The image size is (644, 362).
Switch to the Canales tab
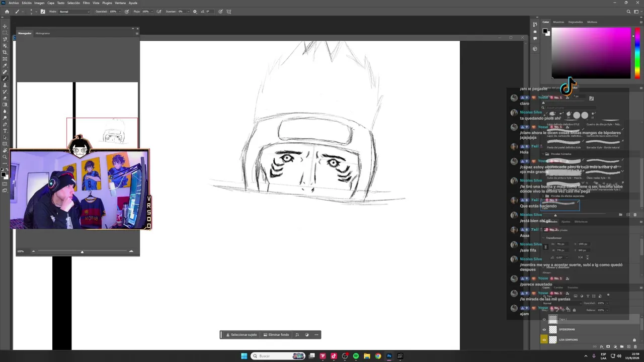pyautogui.click(x=558, y=288)
